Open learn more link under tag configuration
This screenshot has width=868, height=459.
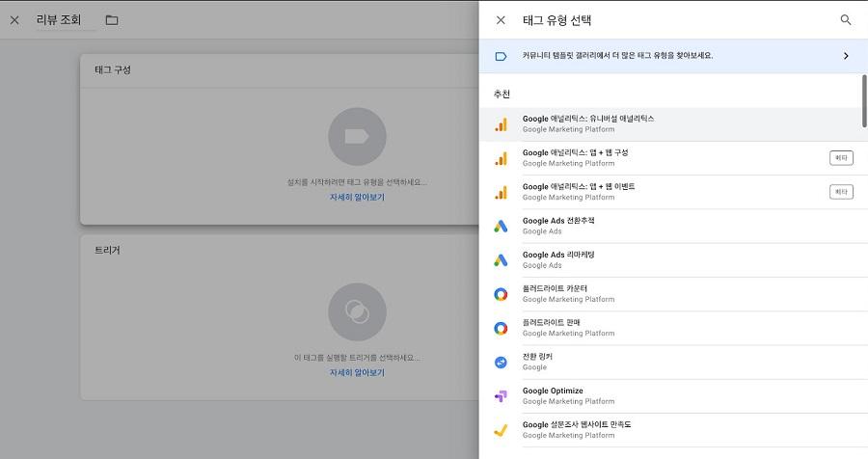[357, 197]
